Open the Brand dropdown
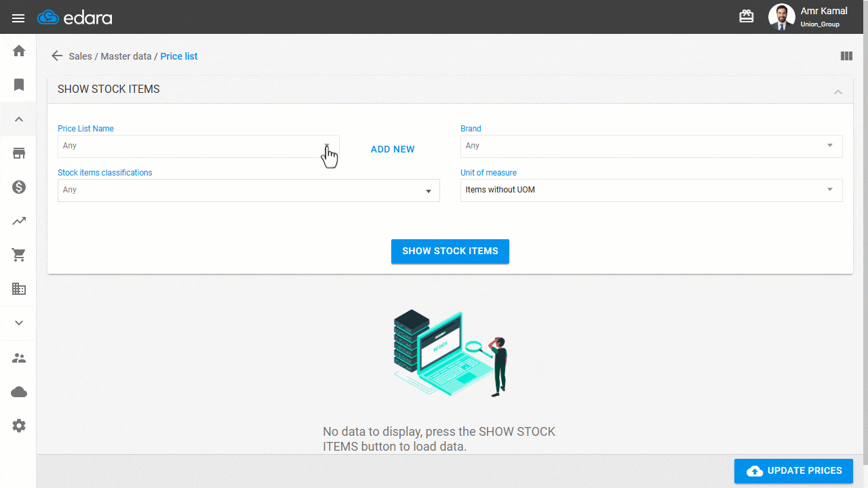Image resolution: width=868 pixels, height=488 pixels. 651,146
